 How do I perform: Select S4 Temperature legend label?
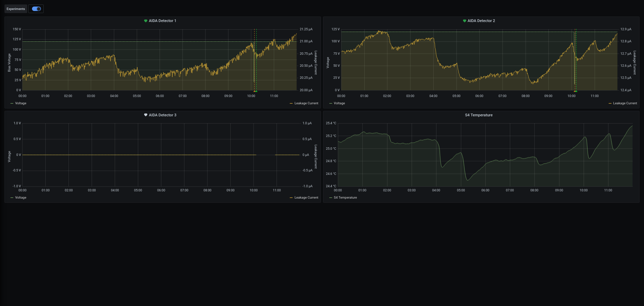[x=345, y=198]
